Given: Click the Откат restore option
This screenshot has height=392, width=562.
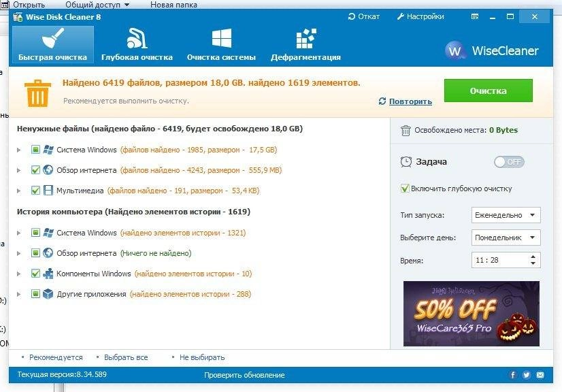Looking at the screenshot, I should click(364, 16).
